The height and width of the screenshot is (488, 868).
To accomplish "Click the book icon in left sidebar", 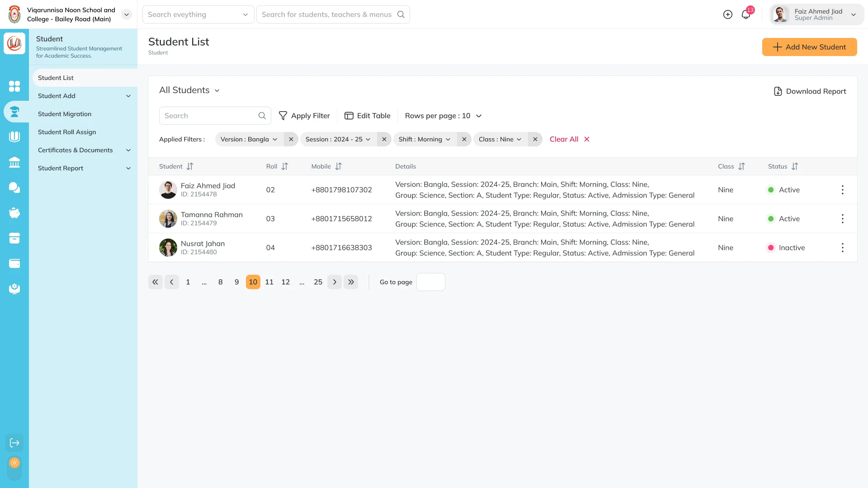I will click(14, 136).
